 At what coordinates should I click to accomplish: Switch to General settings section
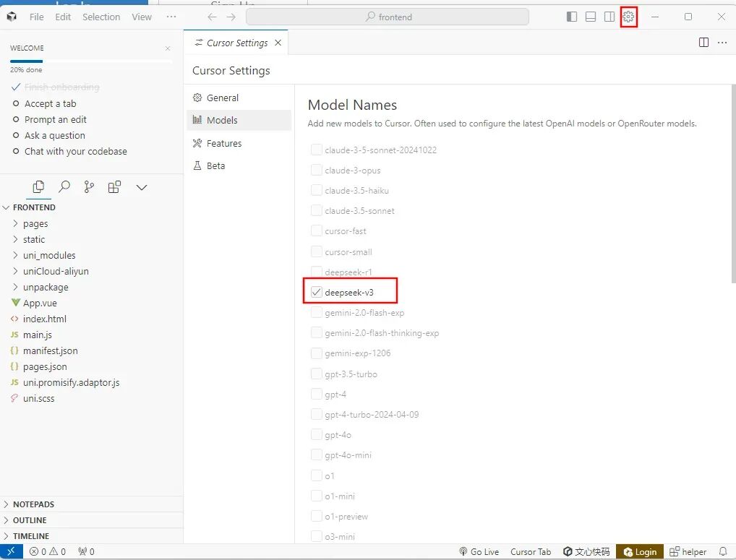[239, 98]
